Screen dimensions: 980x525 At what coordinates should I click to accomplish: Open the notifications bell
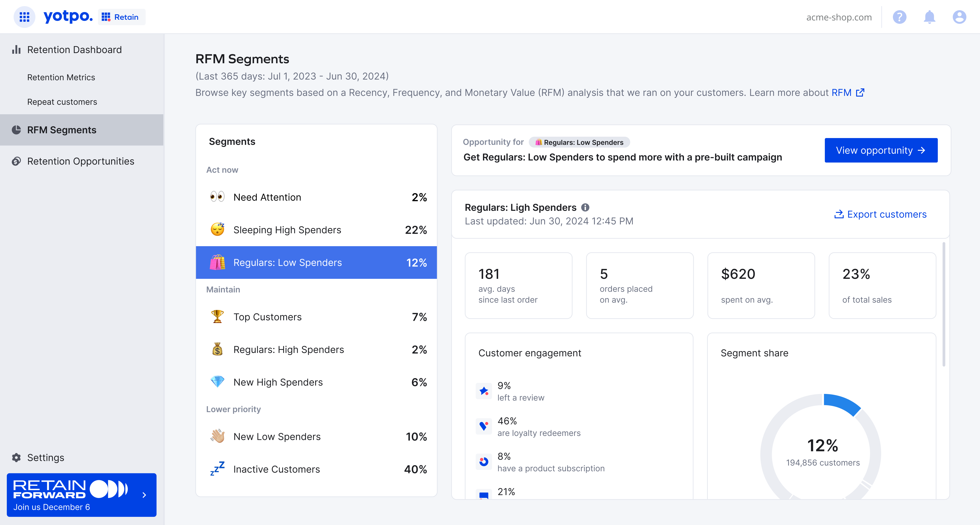[929, 17]
